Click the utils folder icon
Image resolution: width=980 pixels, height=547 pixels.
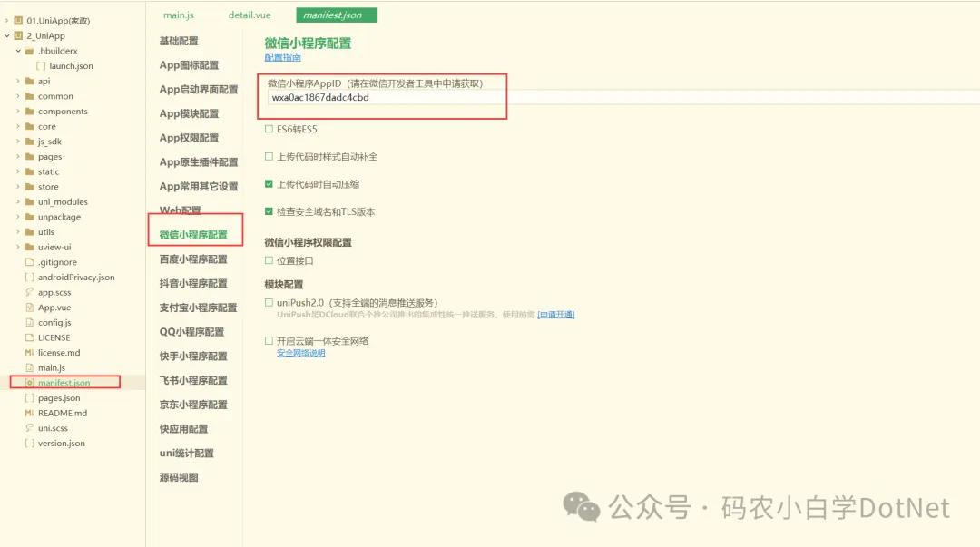29,232
